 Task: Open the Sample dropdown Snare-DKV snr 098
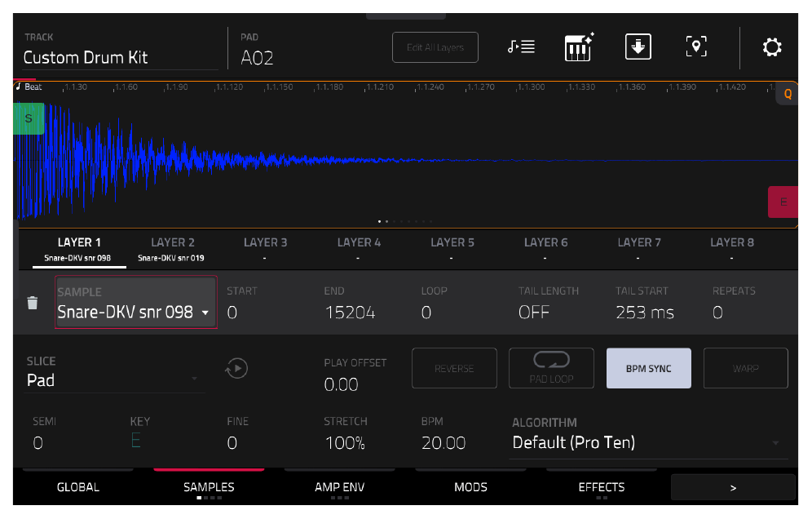(135, 302)
